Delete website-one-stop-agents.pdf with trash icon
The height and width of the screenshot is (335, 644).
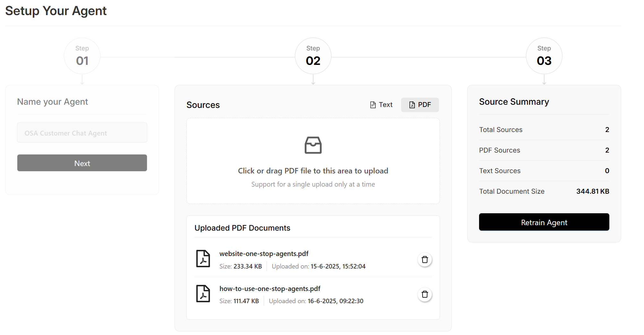point(425,260)
